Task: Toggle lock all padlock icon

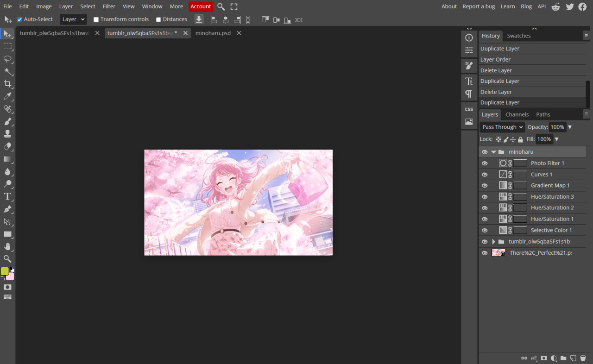Action: [x=520, y=139]
